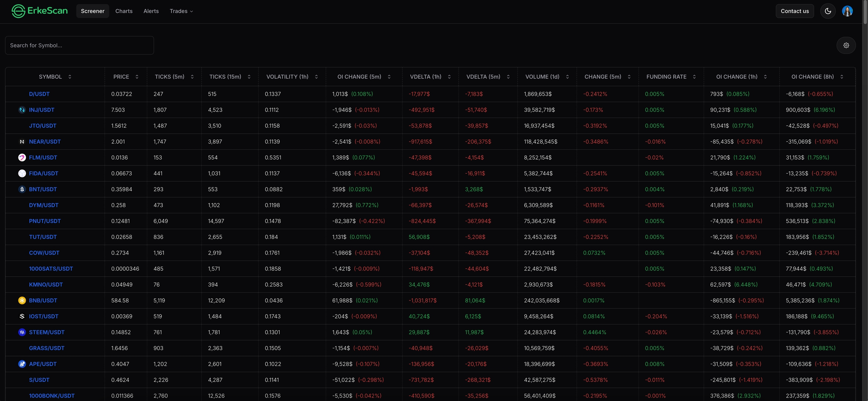Click the NEAR coin icon

22,142
